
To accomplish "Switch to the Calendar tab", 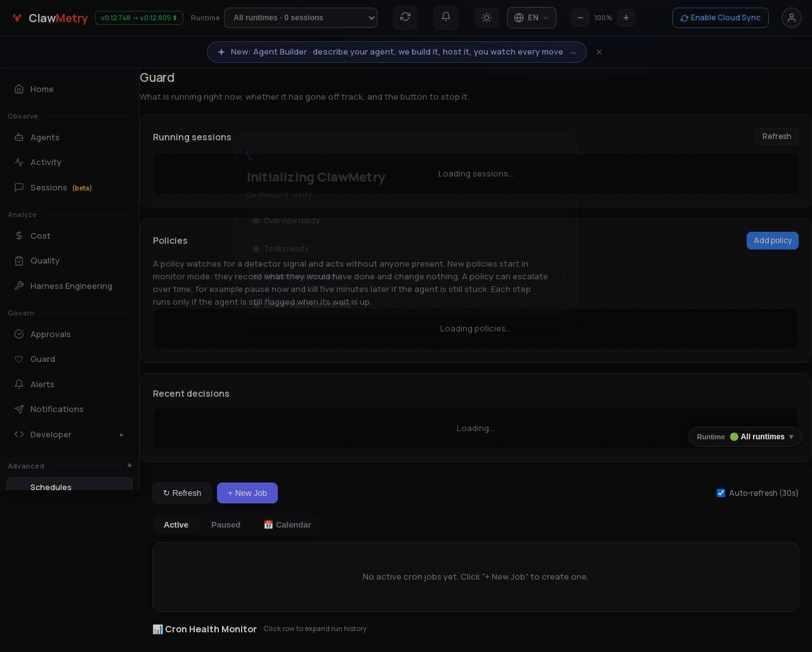I will [x=287, y=524].
